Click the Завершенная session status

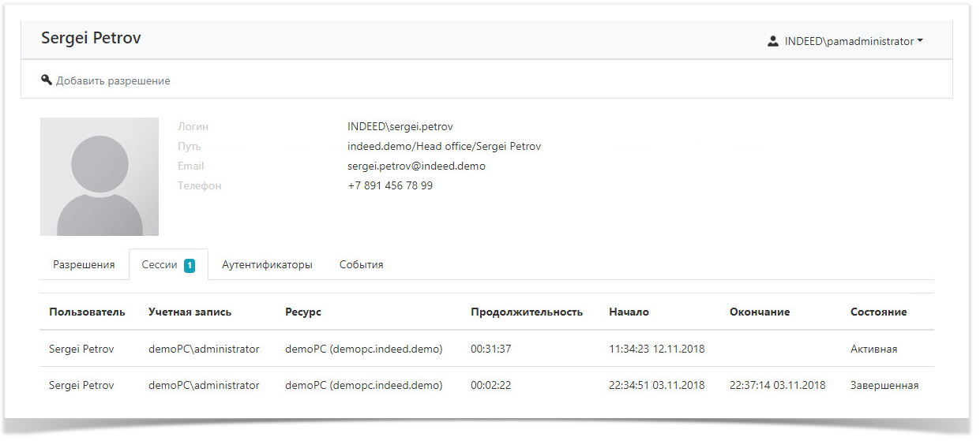[x=884, y=386]
